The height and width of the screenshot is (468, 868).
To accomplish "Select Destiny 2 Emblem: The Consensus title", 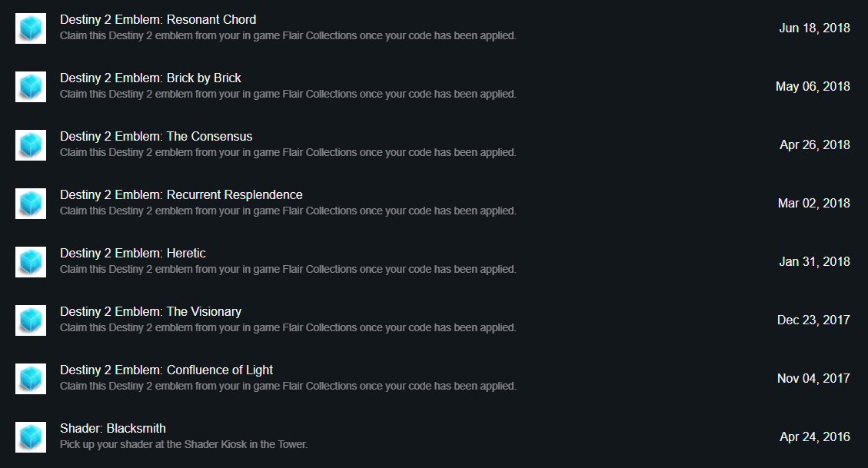I will pos(156,136).
